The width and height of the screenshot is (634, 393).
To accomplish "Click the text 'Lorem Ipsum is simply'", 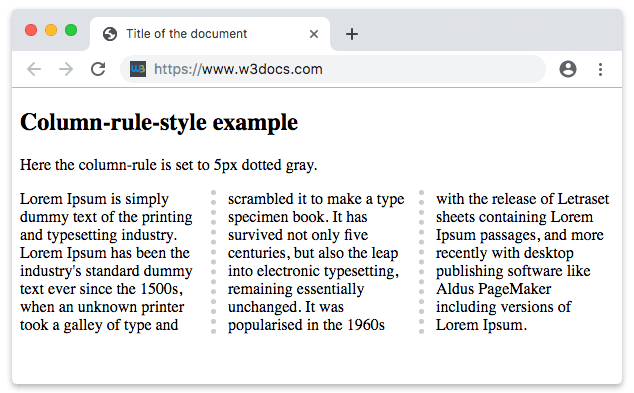I will 95,199.
